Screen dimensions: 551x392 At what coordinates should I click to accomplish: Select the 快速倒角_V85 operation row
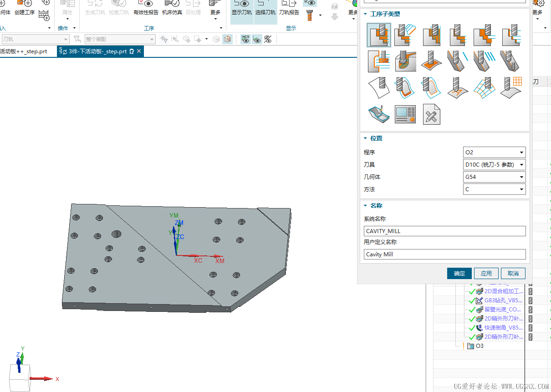(x=504, y=328)
